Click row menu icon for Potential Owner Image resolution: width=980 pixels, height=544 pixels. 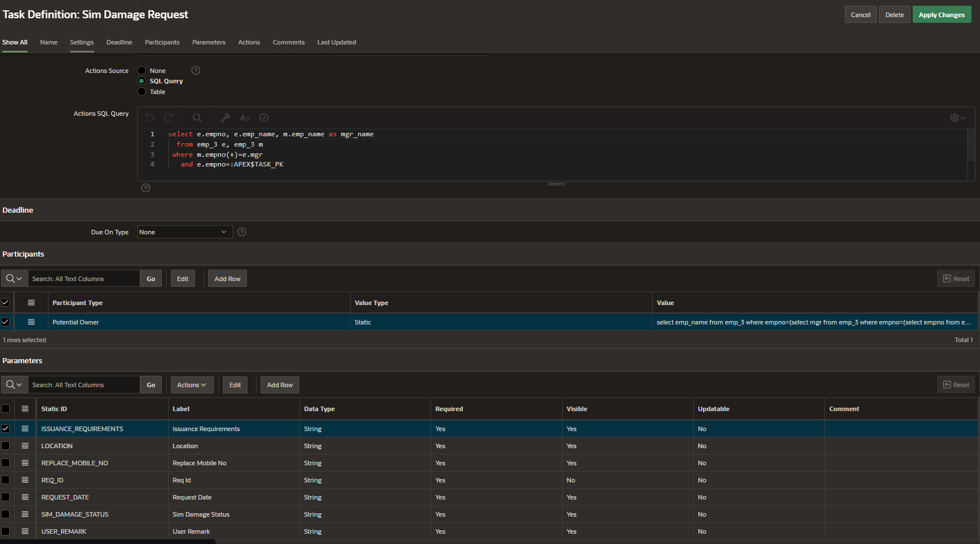click(x=31, y=322)
